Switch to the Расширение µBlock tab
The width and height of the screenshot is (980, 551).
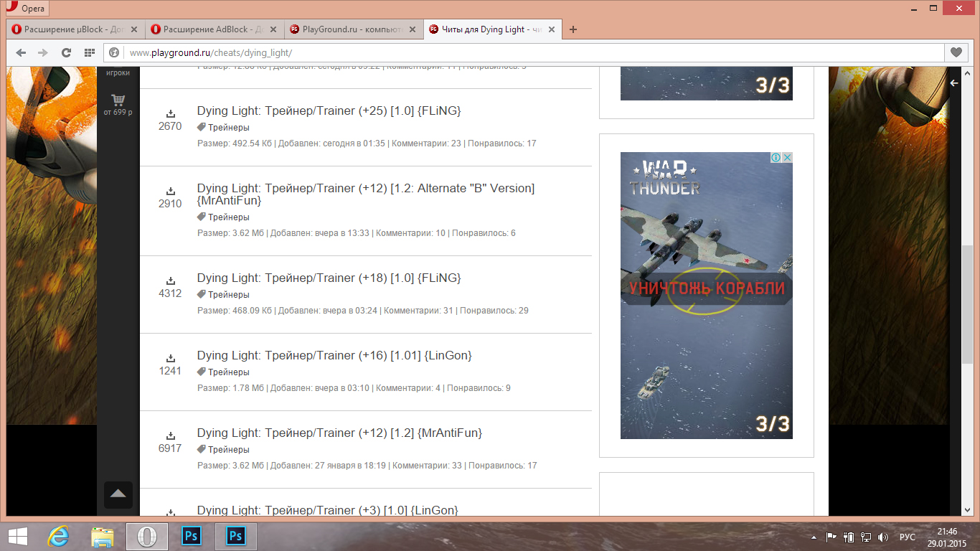coord(75,29)
